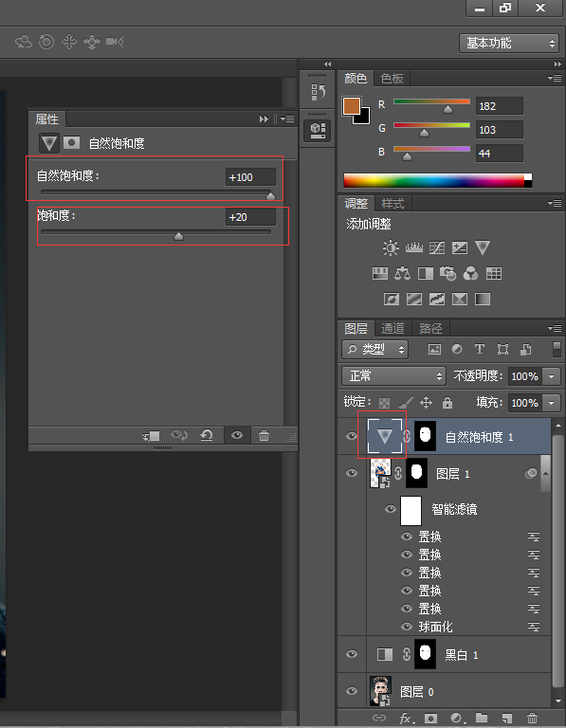The height and width of the screenshot is (728, 566).
Task: Click the 自然饱和度 value field +100
Action: (x=250, y=177)
